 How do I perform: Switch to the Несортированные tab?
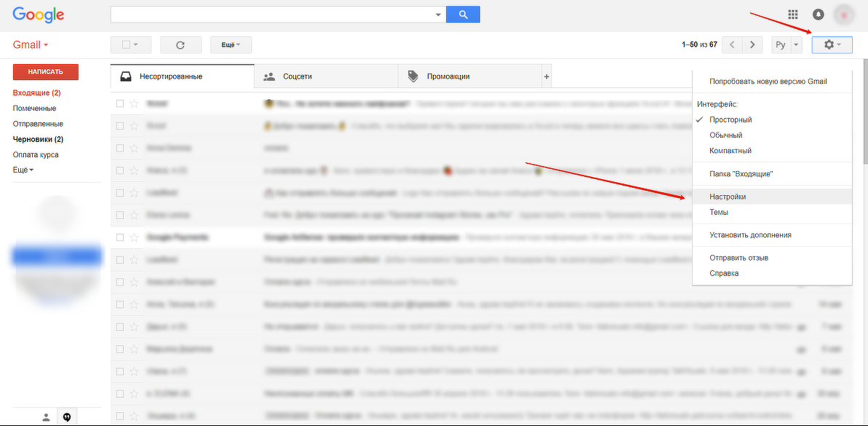point(182,76)
